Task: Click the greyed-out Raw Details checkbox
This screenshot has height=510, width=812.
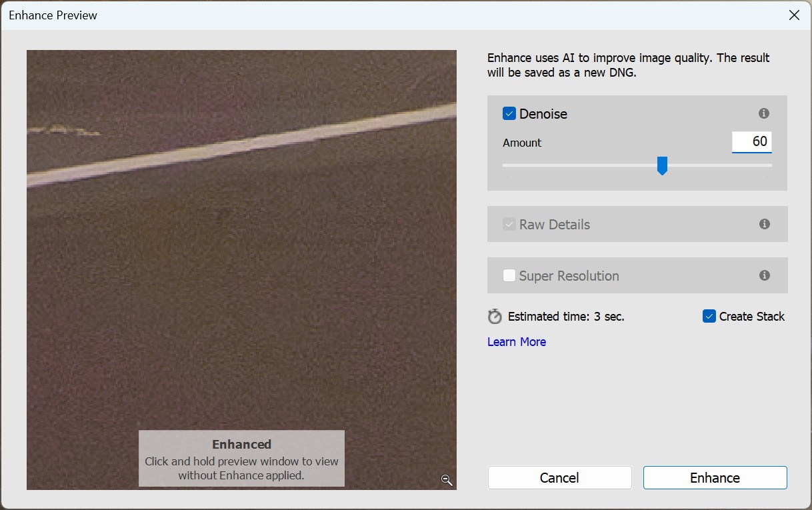Action: (x=509, y=225)
